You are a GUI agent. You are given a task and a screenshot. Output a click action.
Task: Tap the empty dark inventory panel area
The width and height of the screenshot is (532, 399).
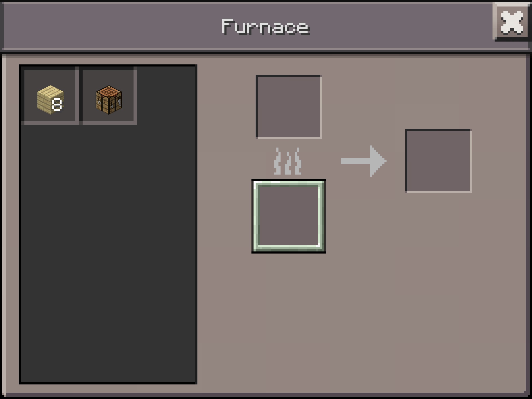[108, 253]
